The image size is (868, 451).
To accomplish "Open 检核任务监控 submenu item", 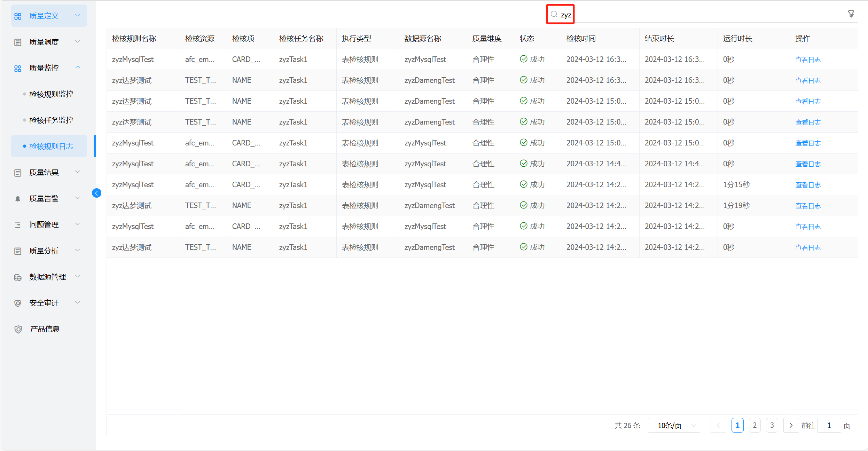I will pyautogui.click(x=51, y=120).
